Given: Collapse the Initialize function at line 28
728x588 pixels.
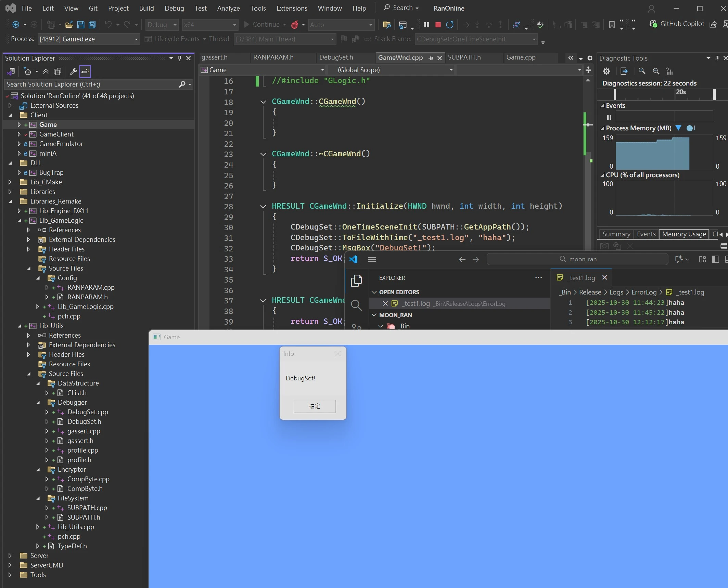Looking at the screenshot, I should pos(263,206).
